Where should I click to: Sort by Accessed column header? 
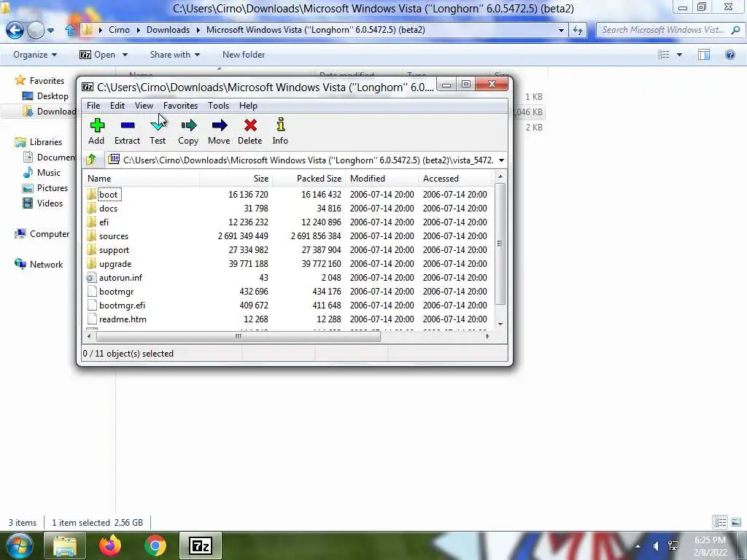coord(454,179)
